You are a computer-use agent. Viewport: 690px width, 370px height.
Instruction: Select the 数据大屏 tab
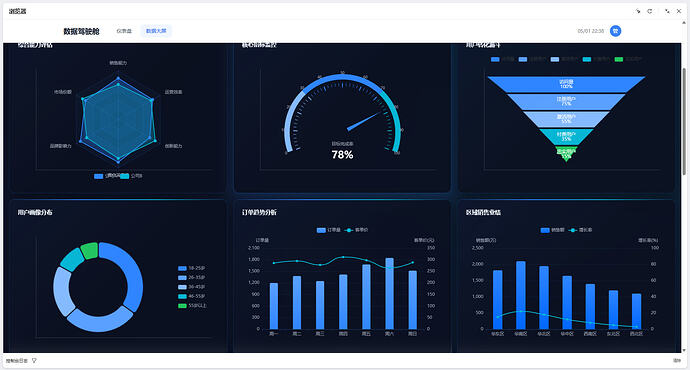click(x=156, y=31)
